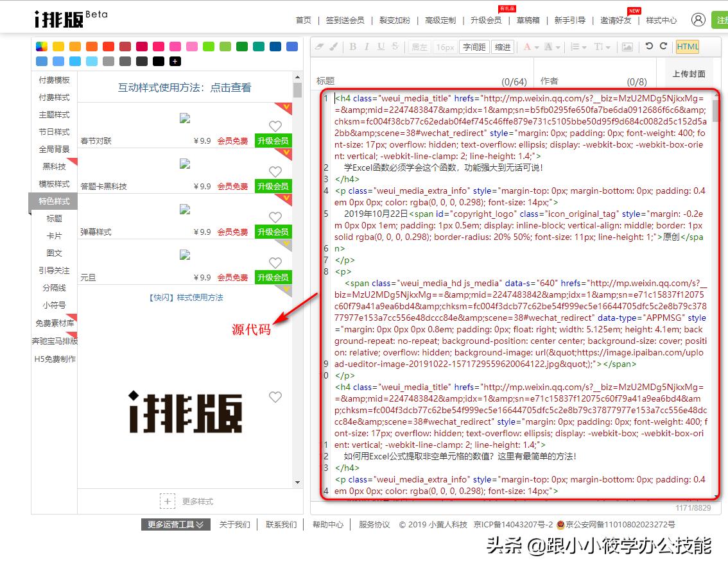Favorite the 春节对联 style via heart icon
The width and height of the screenshot is (728, 571).
275,126
